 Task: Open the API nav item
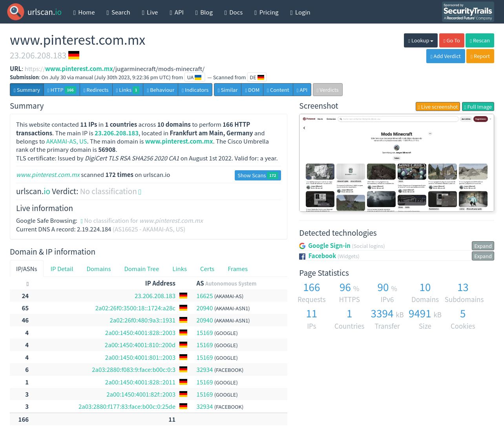click(x=177, y=12)
